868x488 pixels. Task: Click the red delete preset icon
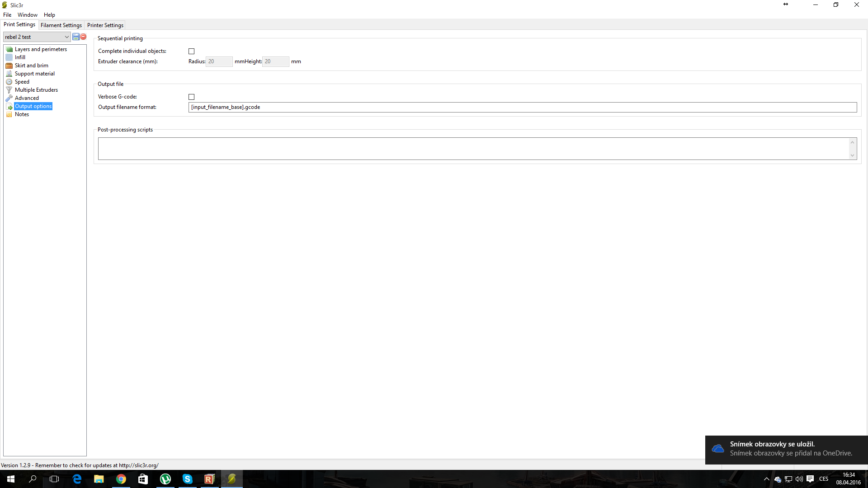pos(83,37)
